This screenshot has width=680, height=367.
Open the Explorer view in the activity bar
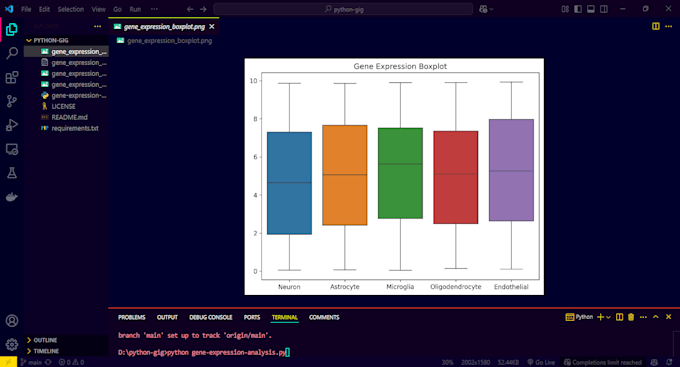(x=12, y=29)
